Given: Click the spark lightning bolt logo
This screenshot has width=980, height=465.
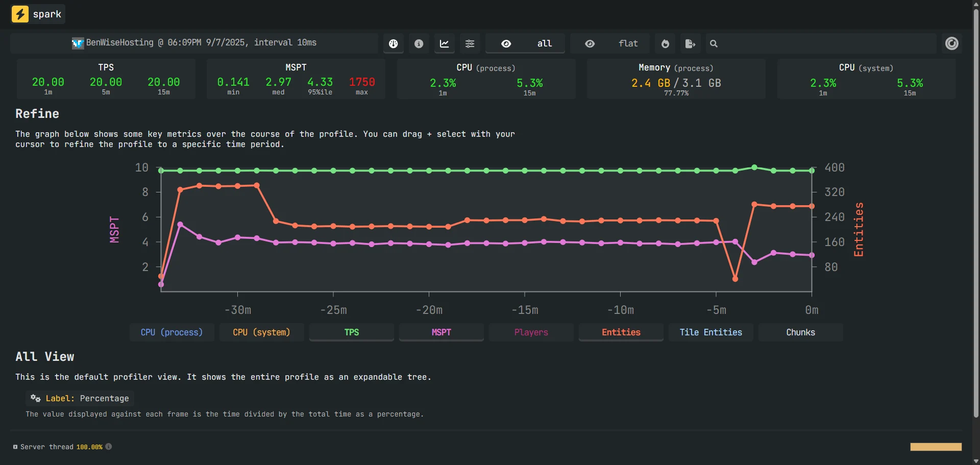Looking at the screenshot, I should click(19, 14).
